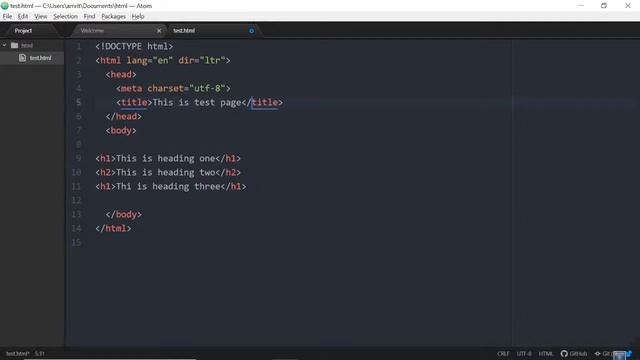640x360 pixels.
Task: Click 'charset="utf-8"' in the meta tag
Action: pos(186,88)
